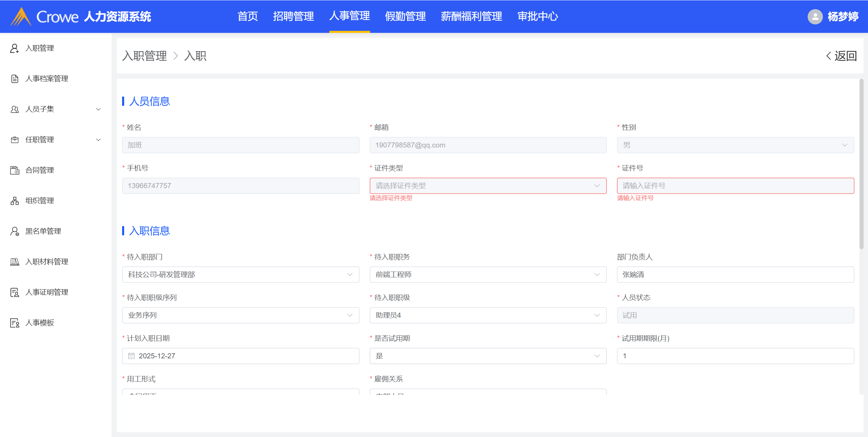868x437 pixels.
Task: Click the 入职材料管理 books icon
Action: pyautogui.click(x=14, y=262)
